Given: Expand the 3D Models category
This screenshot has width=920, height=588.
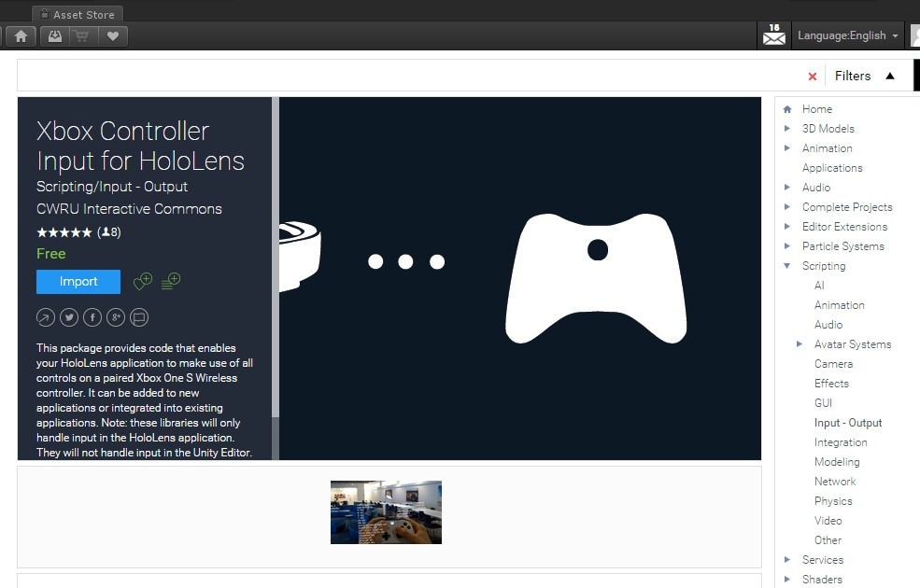Looking at the screenshot, I should [787, 129].
